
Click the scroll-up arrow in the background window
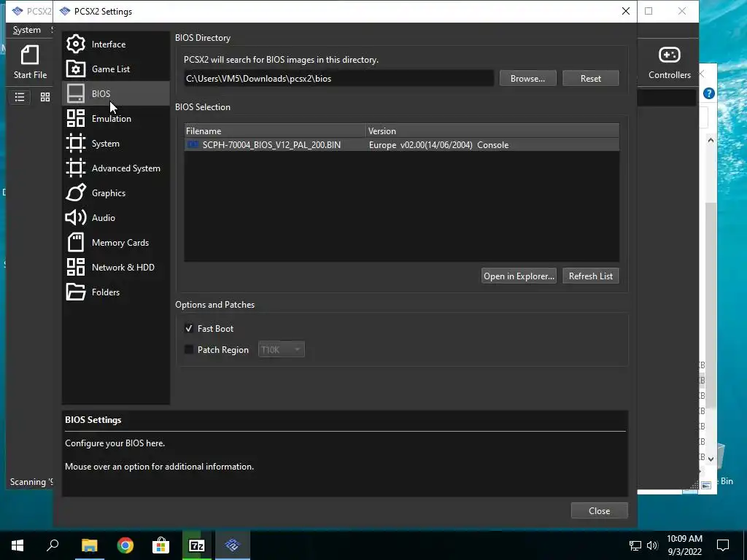tap(711, 140)
